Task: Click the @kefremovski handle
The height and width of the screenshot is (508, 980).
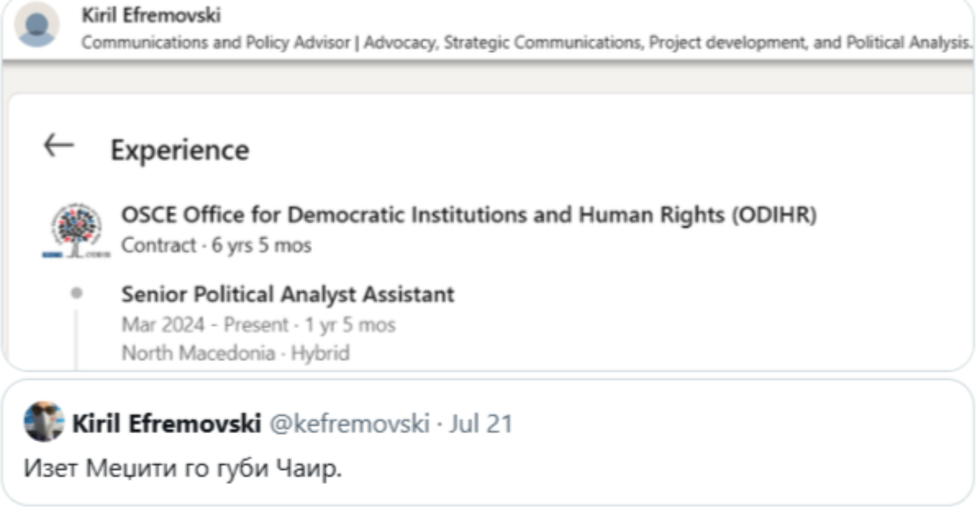Action: 349,424
